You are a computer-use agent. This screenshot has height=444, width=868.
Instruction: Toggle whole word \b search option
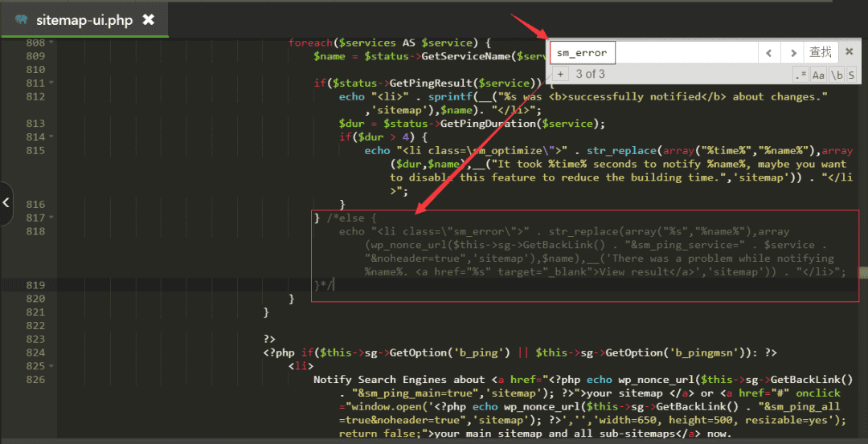[837, 75]
